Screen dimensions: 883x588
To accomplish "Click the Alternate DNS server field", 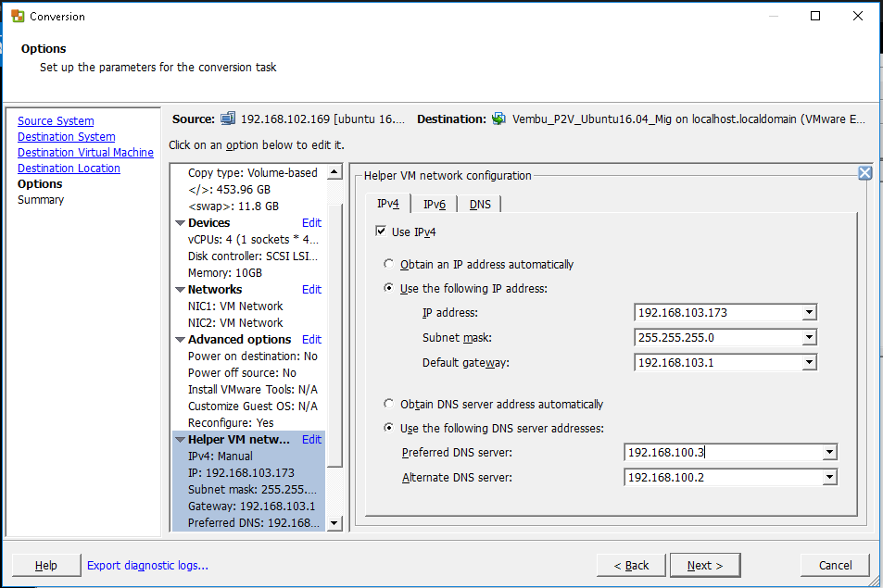I will pyautogui.click(x=724, y=477).
